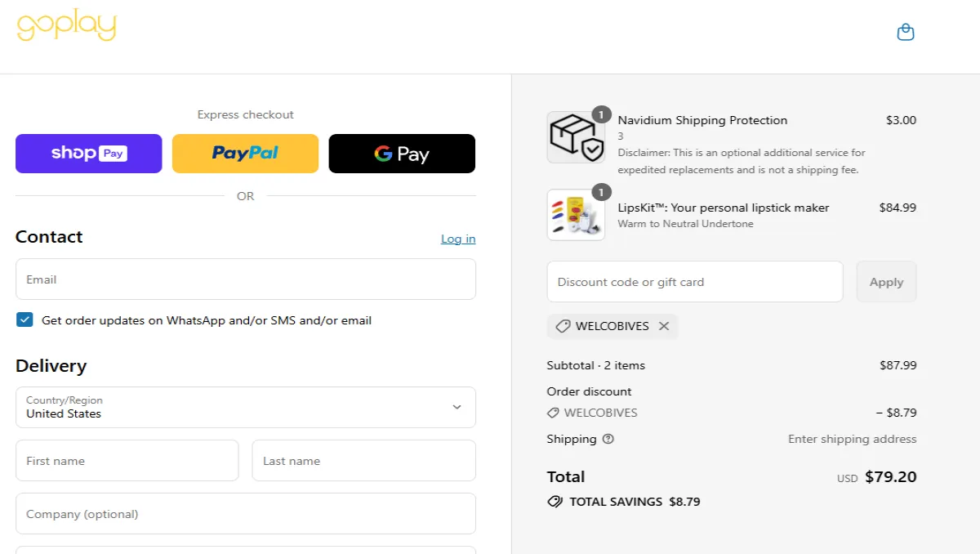
Task: Click the Email input field
Action: click(x=245, y=279)
